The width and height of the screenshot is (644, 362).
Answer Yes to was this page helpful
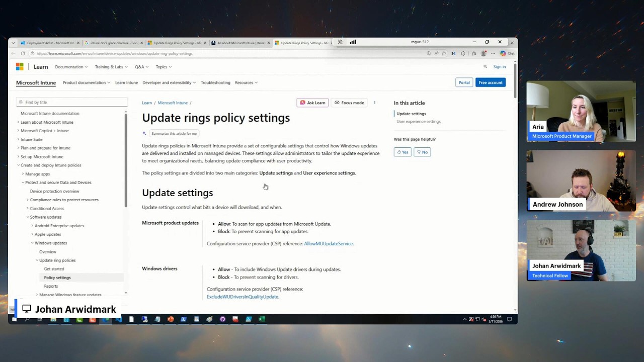tap(403, 152)
